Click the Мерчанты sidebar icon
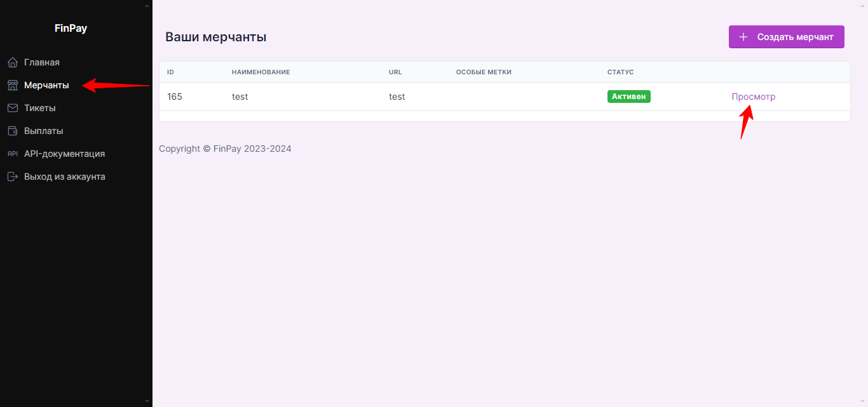 point(12,84)
